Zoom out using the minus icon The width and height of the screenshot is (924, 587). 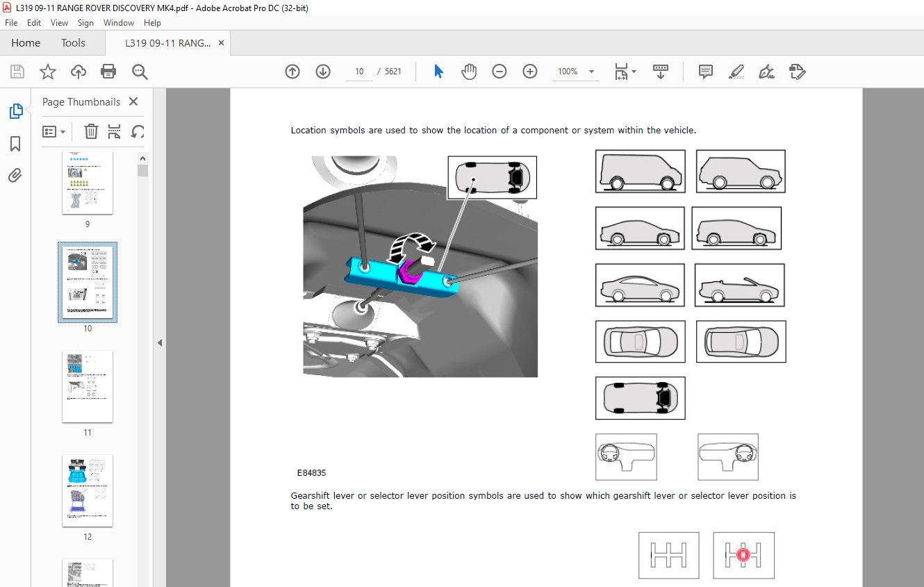(x=500, y=72)
